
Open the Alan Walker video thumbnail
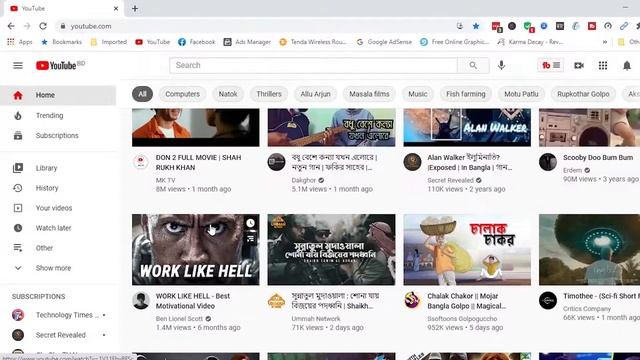(467, 127)
